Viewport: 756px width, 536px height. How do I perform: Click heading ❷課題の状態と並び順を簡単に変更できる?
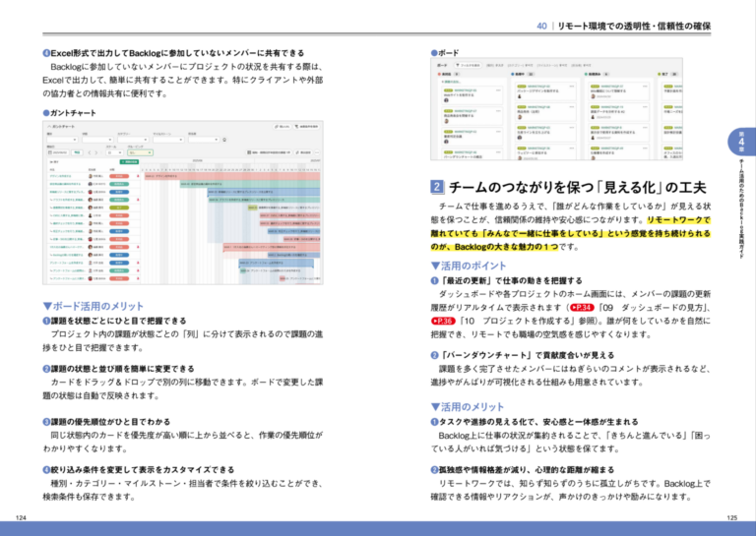tap(118, 369)
